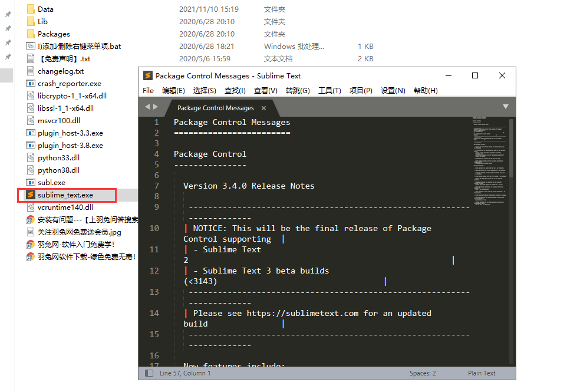
Task: Click the vcruntime140.dll file icon
Action: [31, 207]
